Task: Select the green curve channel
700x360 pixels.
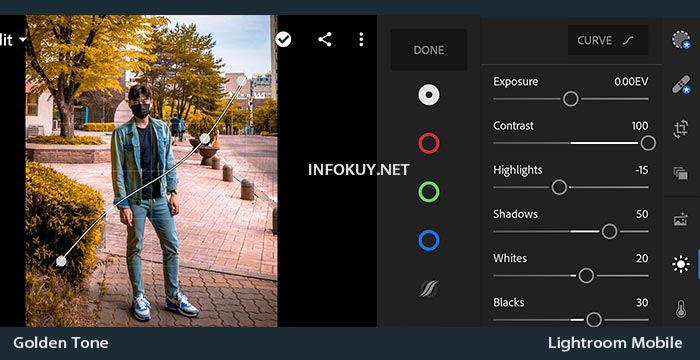Action: (x=429, y=192)
